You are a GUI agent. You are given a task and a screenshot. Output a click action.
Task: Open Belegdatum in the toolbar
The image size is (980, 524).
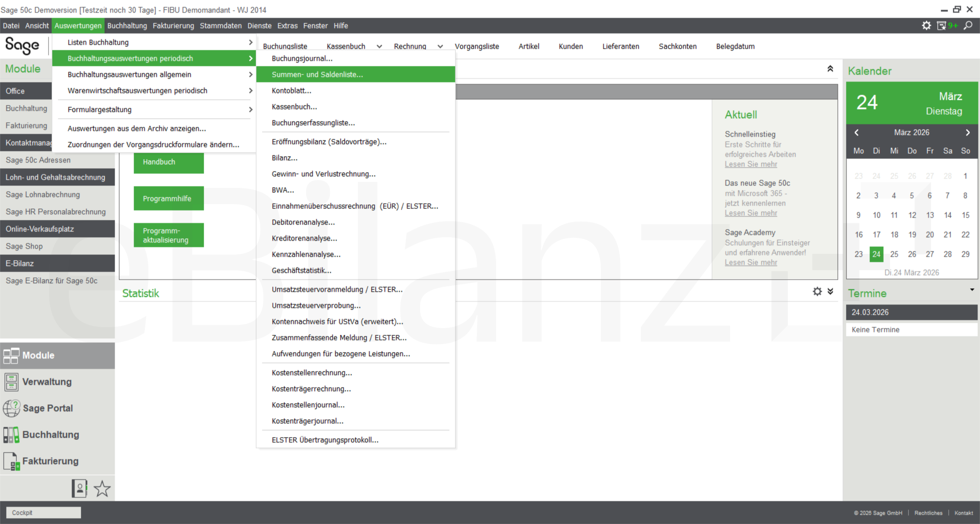735,46
